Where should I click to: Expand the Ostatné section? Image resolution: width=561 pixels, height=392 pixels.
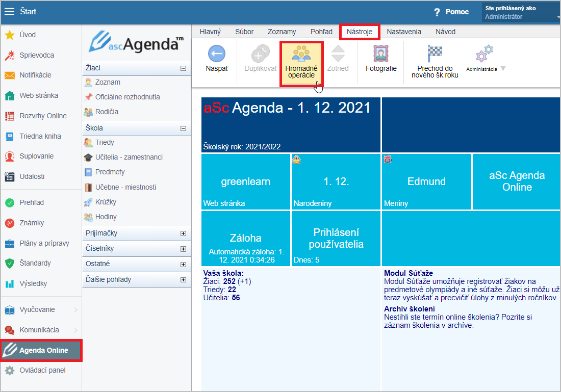tap(183, 265)
